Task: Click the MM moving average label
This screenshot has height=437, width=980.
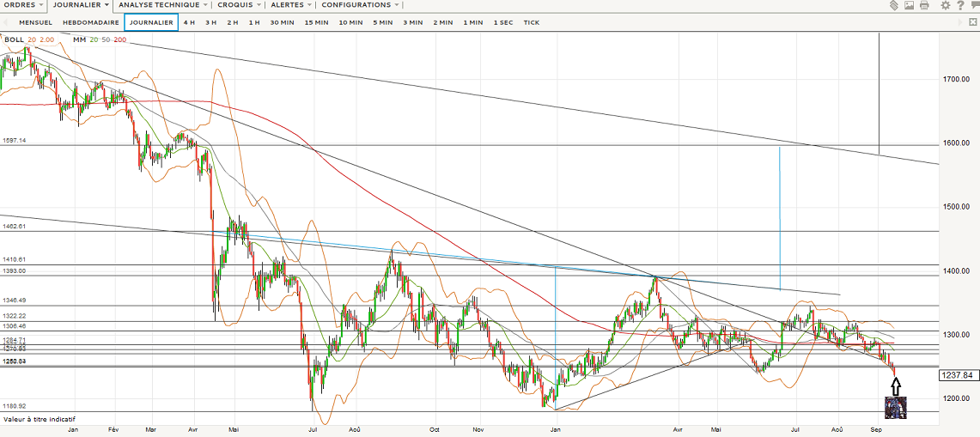Action: pyautogui.click(x=79, y=39)
